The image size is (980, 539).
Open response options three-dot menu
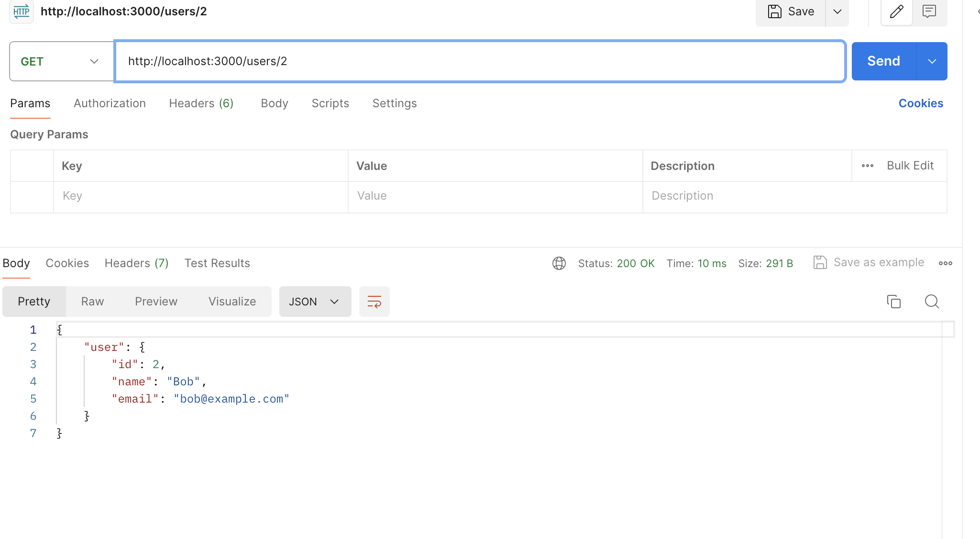tap(945, 263)
